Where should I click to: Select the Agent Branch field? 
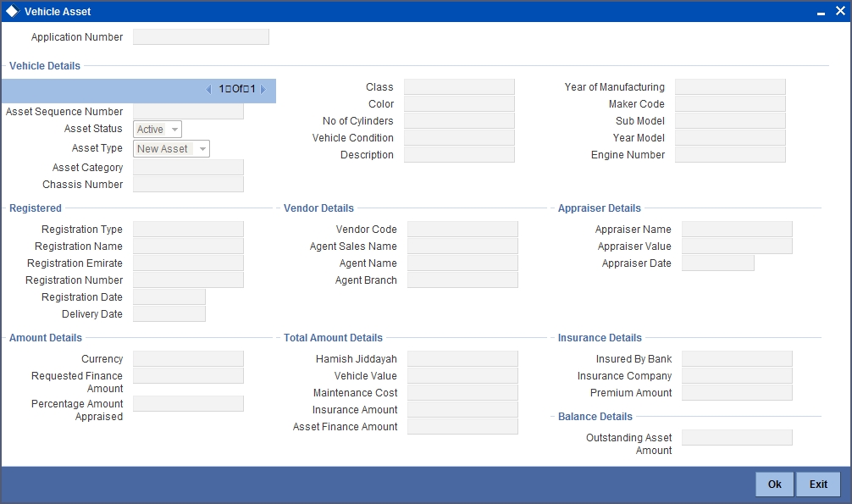(x=462, y=280)
